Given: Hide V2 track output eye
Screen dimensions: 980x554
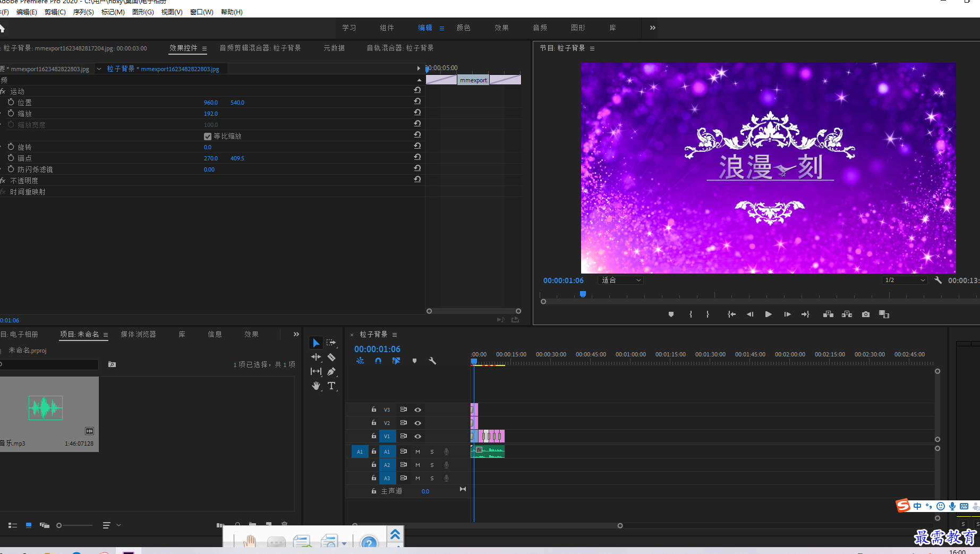Looking at the screenshot, I should tap(418, 423).
